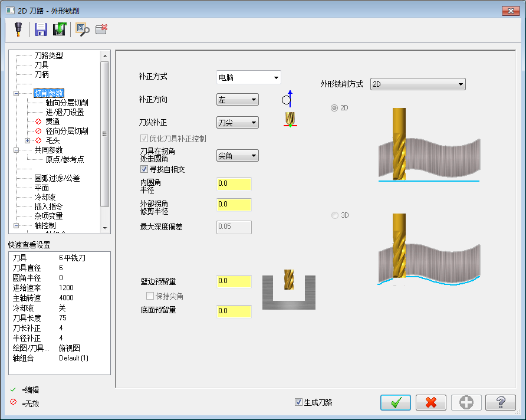526x420 pixels.
Task: Click the compensation direction arrow diagram icon
Action: (287, 99)
